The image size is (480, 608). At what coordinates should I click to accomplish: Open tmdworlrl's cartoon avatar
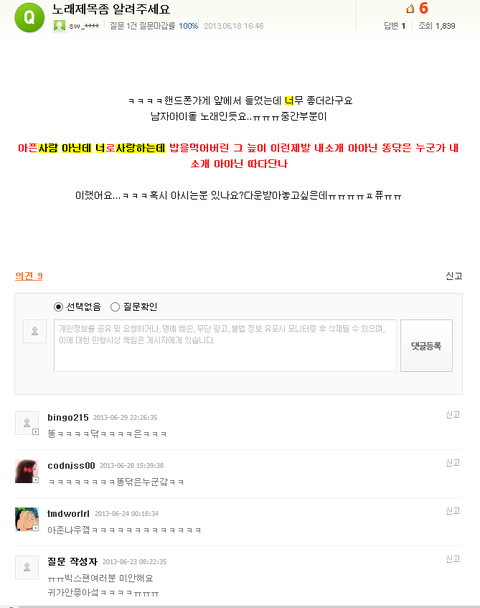click(27, 519)
